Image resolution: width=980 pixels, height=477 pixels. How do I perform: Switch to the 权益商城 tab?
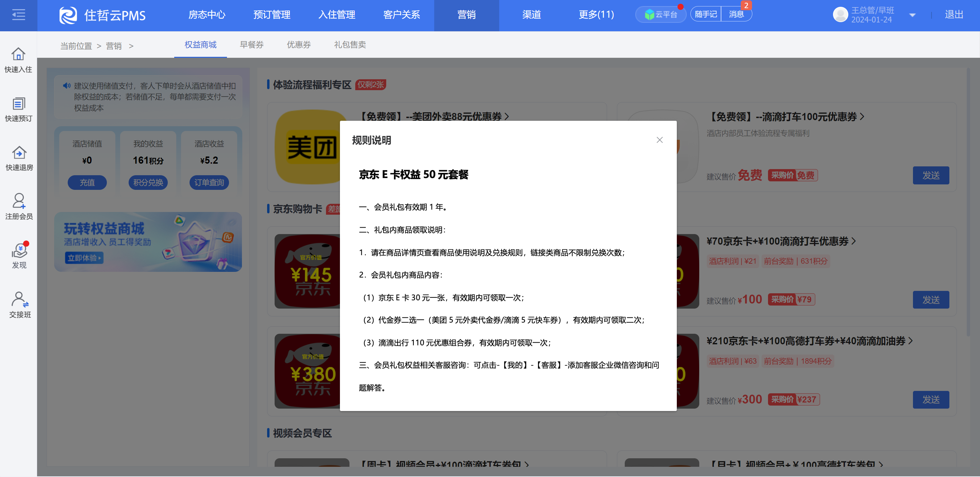pyautogui.click(x=200, y=45)
